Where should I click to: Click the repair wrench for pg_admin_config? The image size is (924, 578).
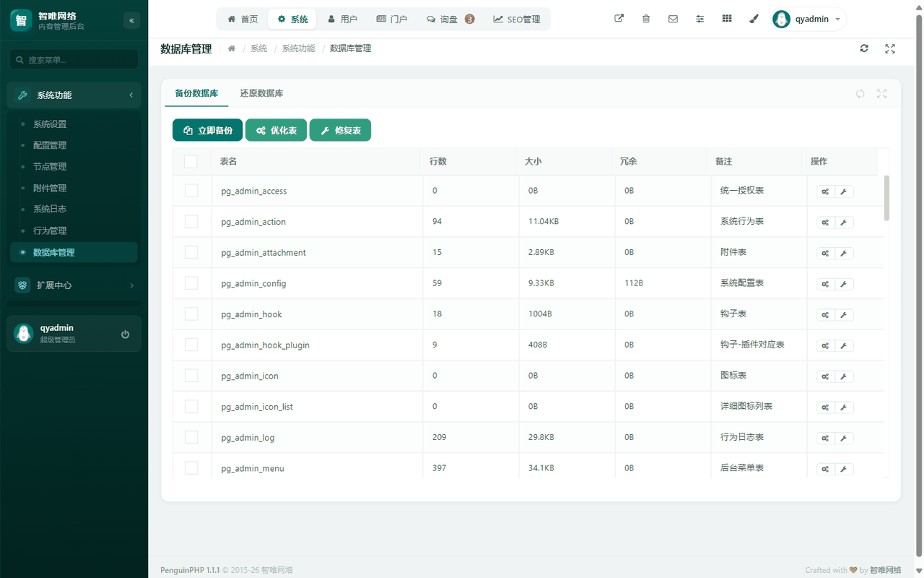click(x=844, y=284)
